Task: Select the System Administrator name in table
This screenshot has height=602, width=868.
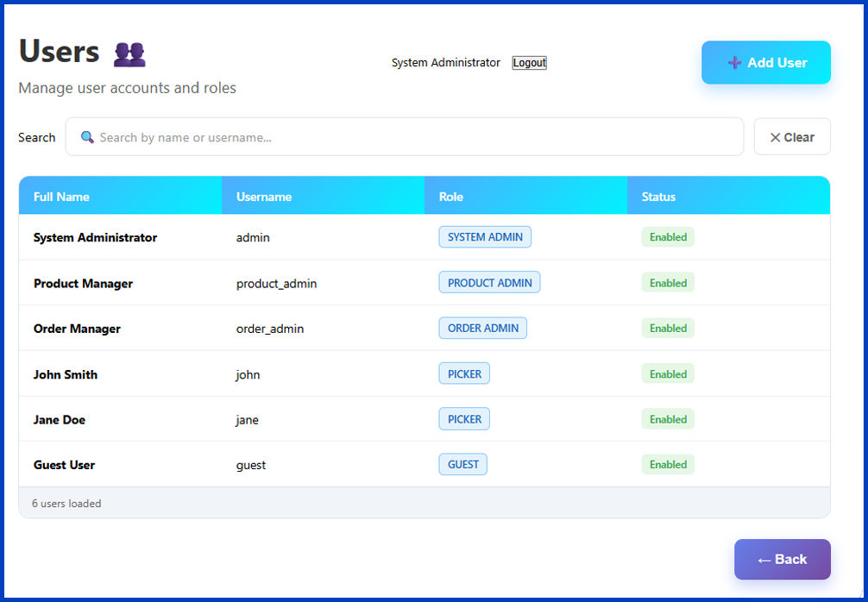Action: (x=95, y=237)
